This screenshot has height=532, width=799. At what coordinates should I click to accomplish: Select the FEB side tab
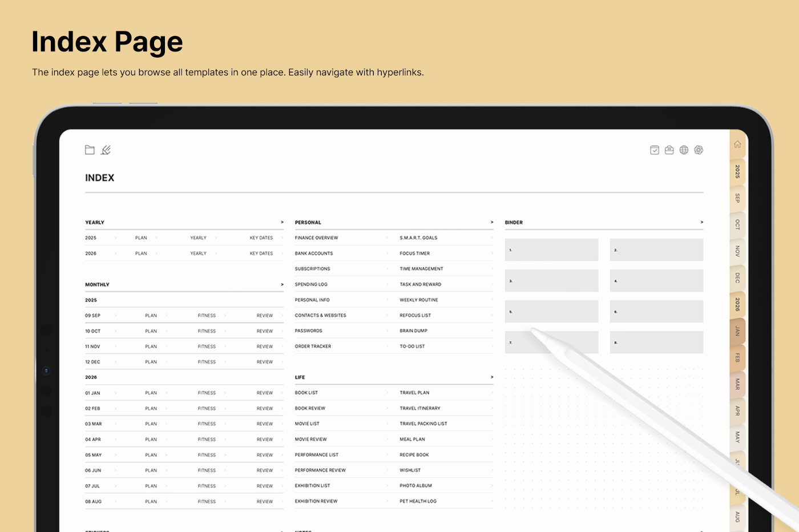point(737,358)
